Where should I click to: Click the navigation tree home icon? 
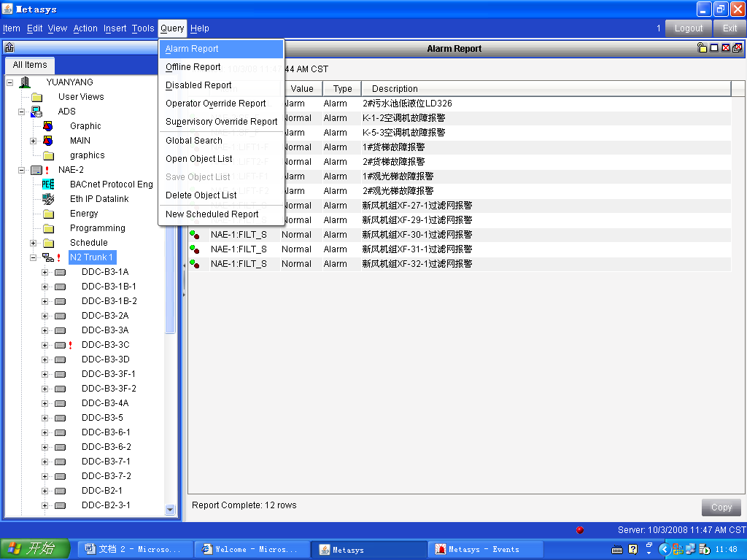tap(9, 48)
